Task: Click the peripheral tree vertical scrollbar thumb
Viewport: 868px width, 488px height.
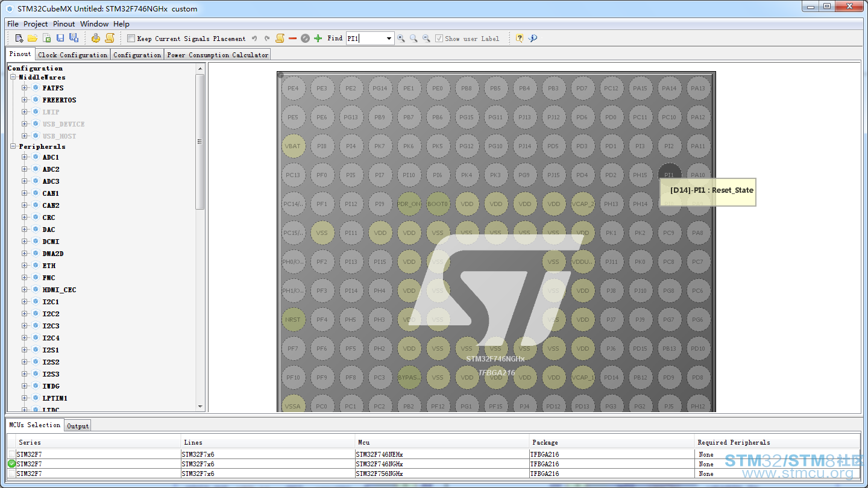Action: [x=200, y=142]
